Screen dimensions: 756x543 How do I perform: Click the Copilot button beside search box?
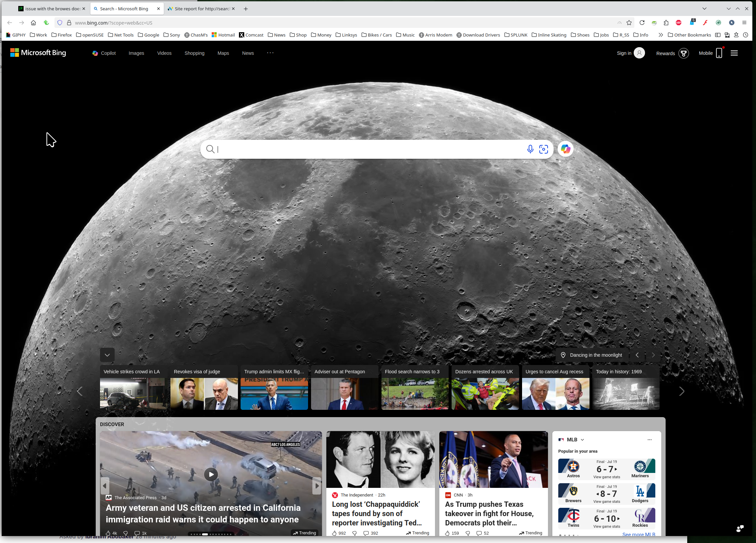coord(565,149)
